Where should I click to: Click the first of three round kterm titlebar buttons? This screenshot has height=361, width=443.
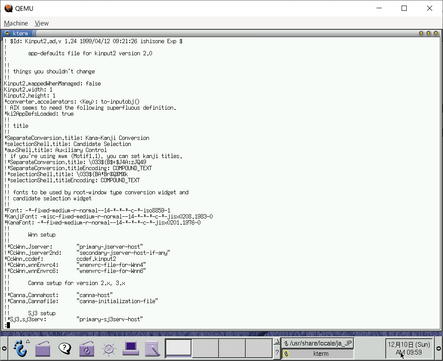pyautogui.click(x=421, y=33)
